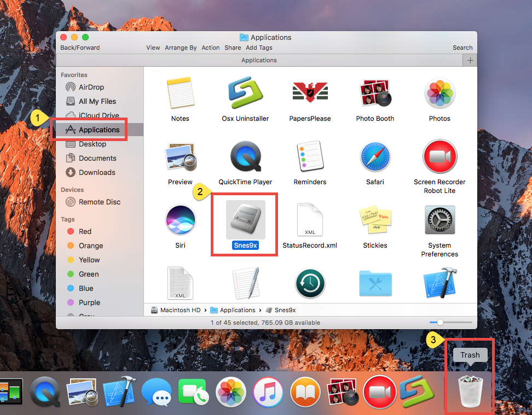Image resolution: width=532 pixels, height=415 pixels.
Task: Launch Osx Uninstaller from the Applications grid
Action: pos(245,93)
